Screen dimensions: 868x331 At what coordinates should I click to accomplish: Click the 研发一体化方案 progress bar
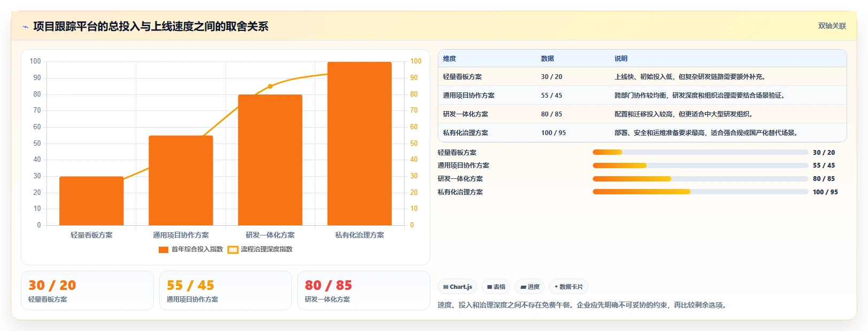[x=700, y=179]
